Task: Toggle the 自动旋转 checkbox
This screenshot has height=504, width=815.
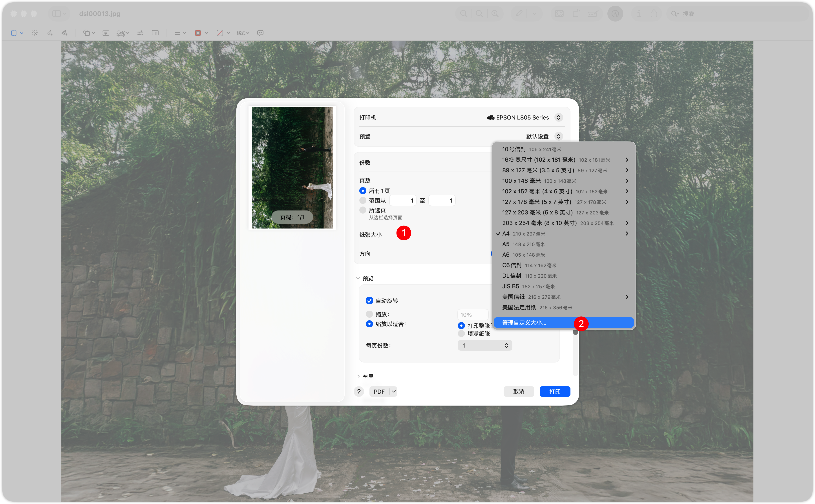Action: (369, 301)
